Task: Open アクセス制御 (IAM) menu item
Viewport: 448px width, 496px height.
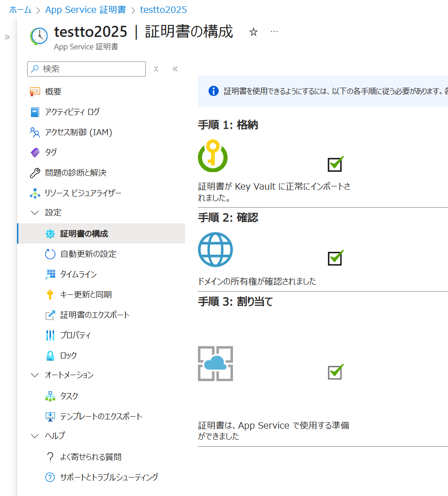Action: point(78,132)
